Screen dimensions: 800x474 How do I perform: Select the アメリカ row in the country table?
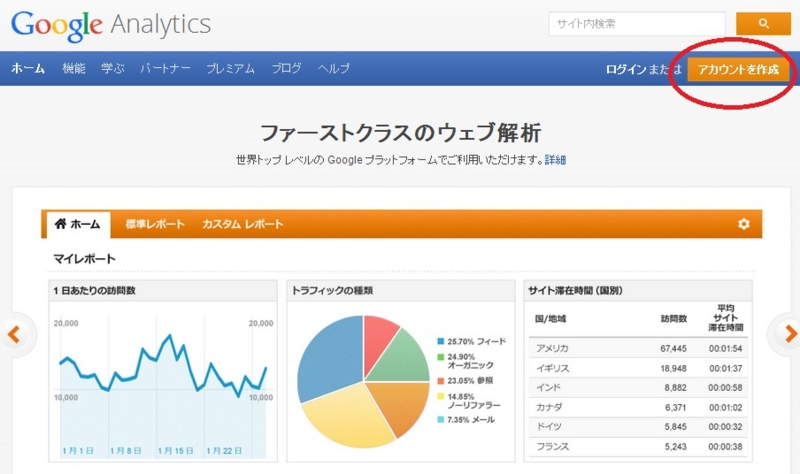(x=638, y=348)
